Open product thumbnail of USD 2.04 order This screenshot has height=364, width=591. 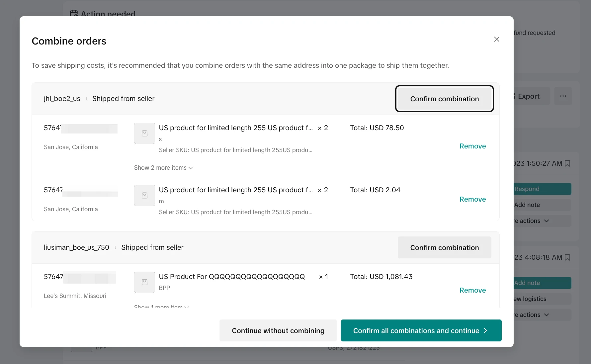point(144,196)
